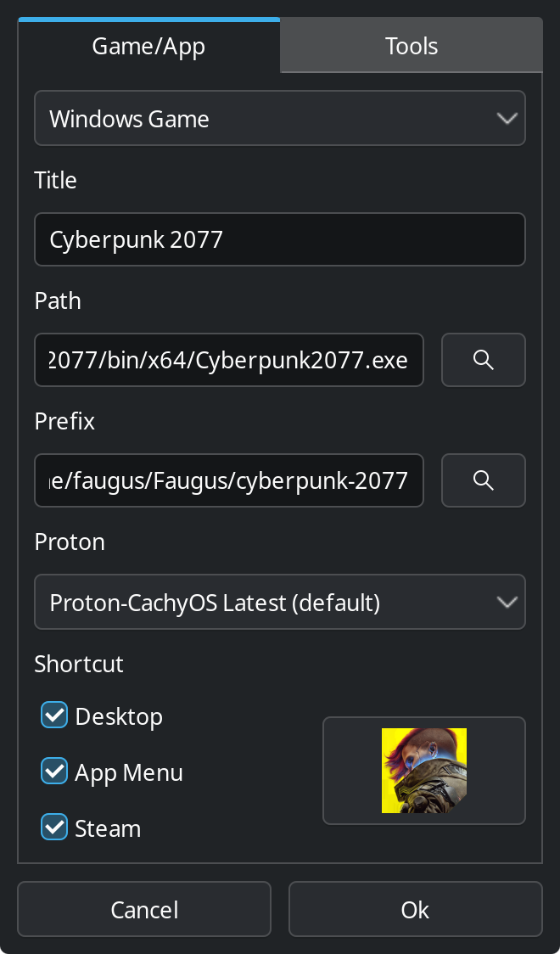Screen dimensions: 560x954
Task: Switch to the Tools tab
Action: [x=412, y=46]
